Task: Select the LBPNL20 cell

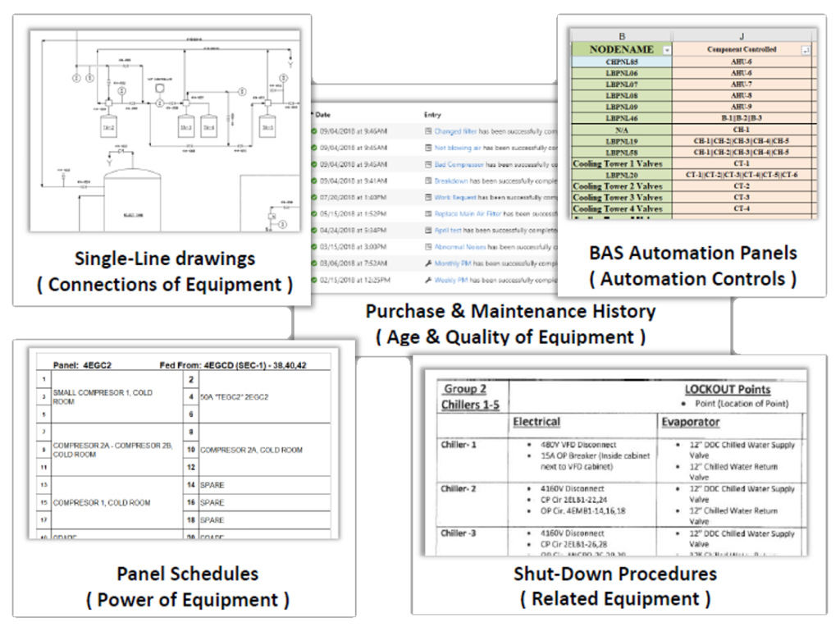Action: coord(622,176)
